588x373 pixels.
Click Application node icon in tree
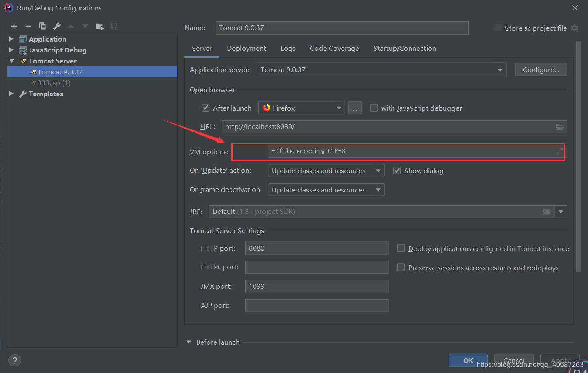22,39
